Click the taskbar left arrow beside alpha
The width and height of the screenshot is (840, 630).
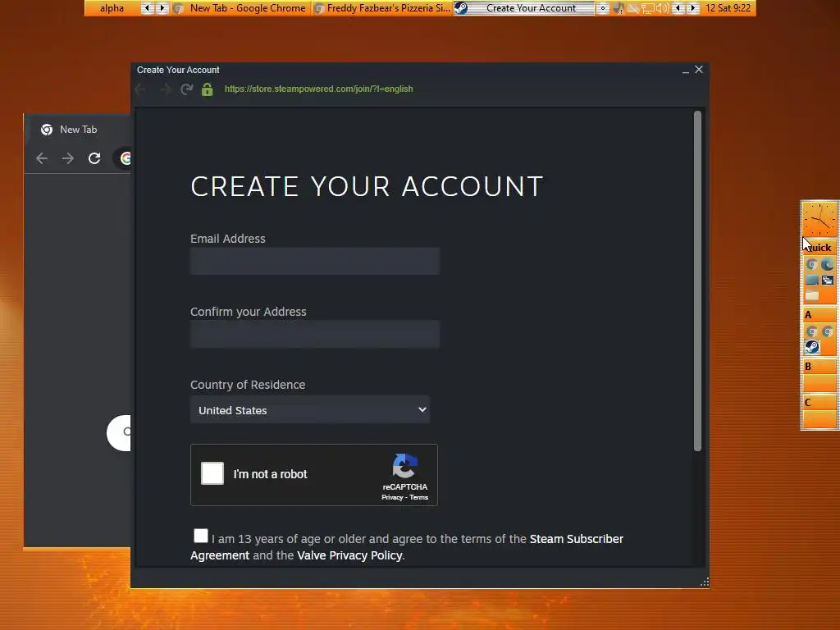pyautogui.click(x=147, y=8)
